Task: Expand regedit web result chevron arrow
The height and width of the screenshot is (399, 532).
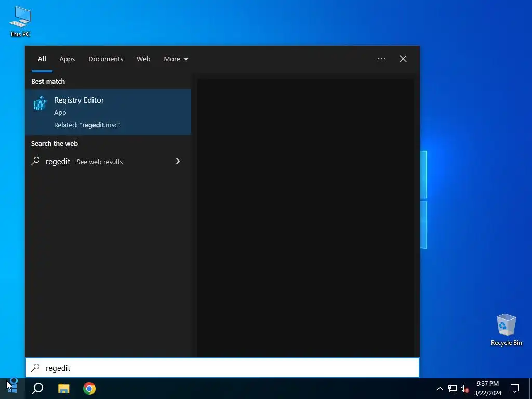Action: click(178, 161)
